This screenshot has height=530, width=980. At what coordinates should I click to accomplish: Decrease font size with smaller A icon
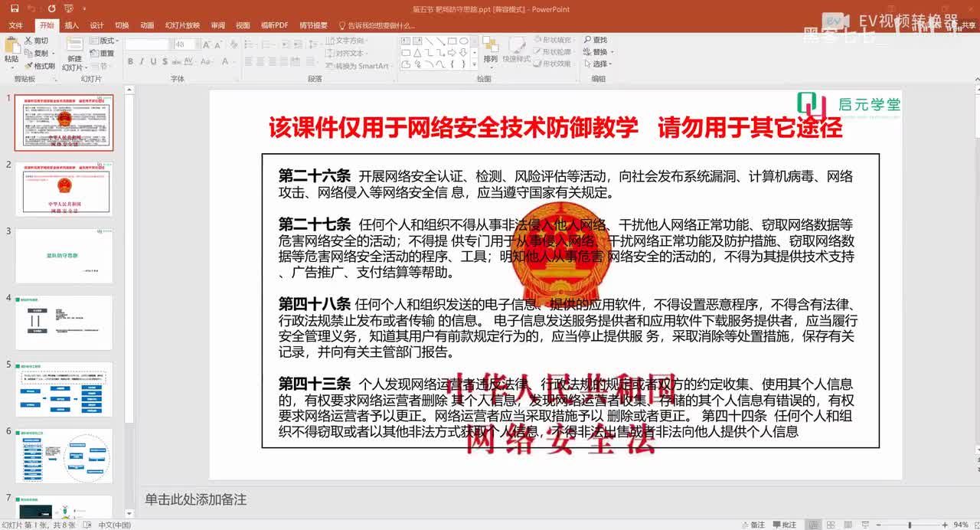217,44
